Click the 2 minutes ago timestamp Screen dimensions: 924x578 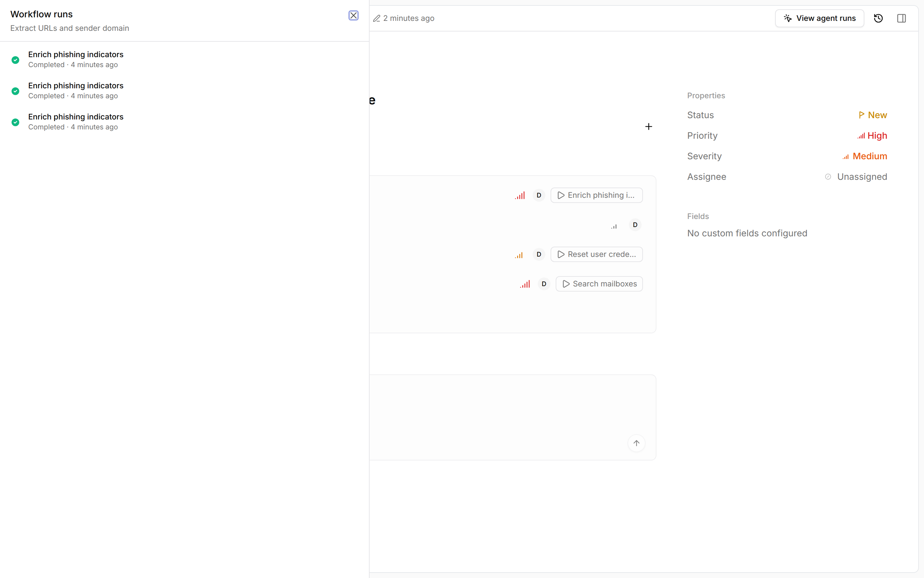click(408, 18)
